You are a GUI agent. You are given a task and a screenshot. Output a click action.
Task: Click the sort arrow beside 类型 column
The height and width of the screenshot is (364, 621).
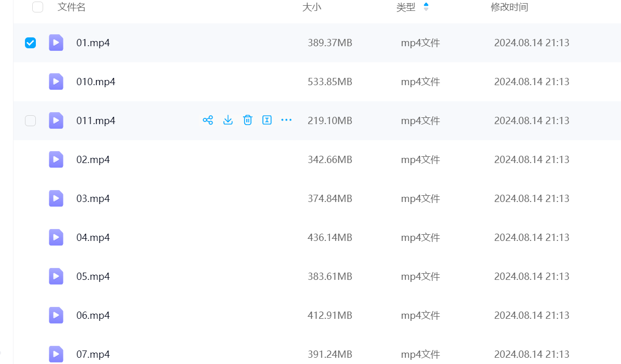tap(426, 7)
